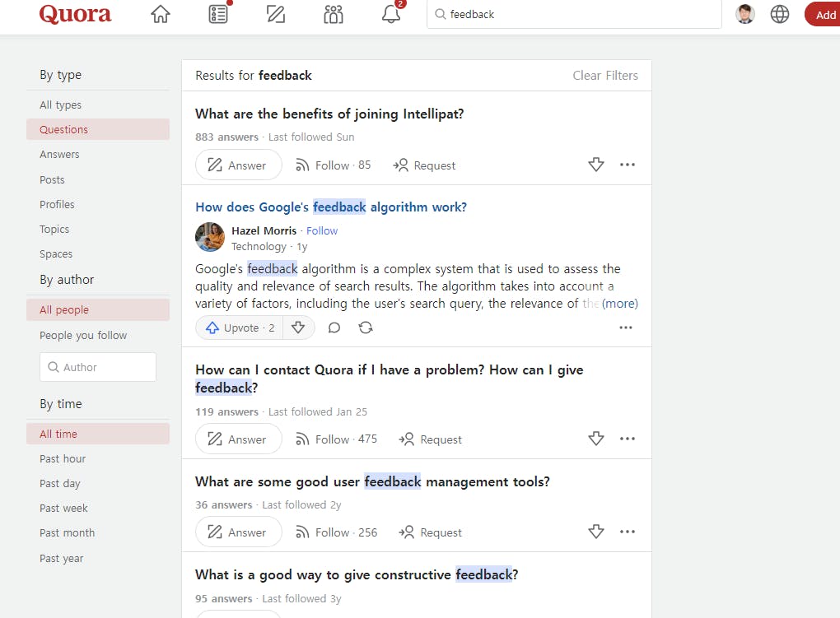Answer the Intellipat question
The height and width of the screenshot is (618, 840).
click(238, 165)
